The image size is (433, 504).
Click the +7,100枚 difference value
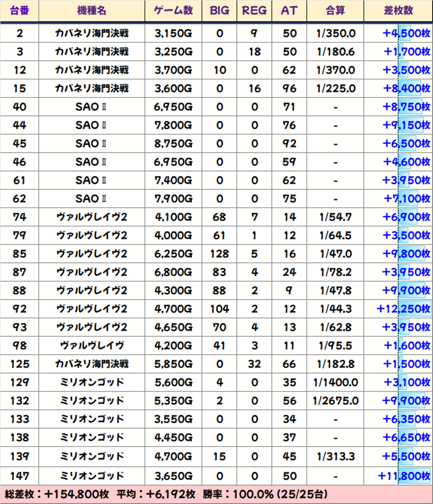click(407, 199)
